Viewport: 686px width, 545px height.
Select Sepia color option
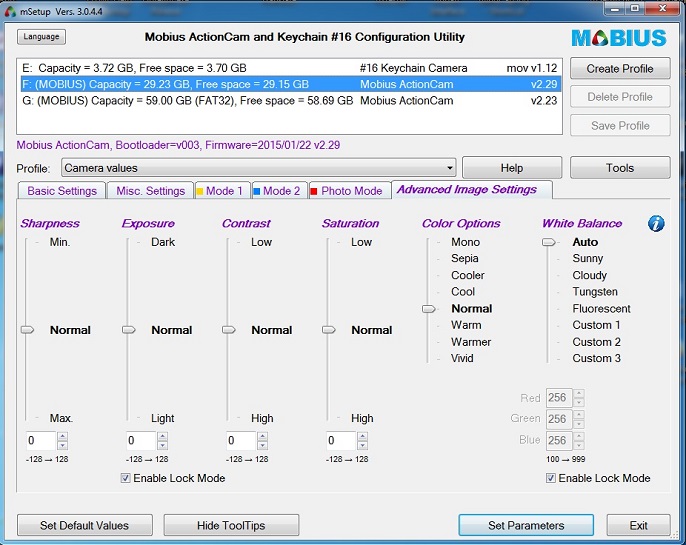tap(465, 259)
